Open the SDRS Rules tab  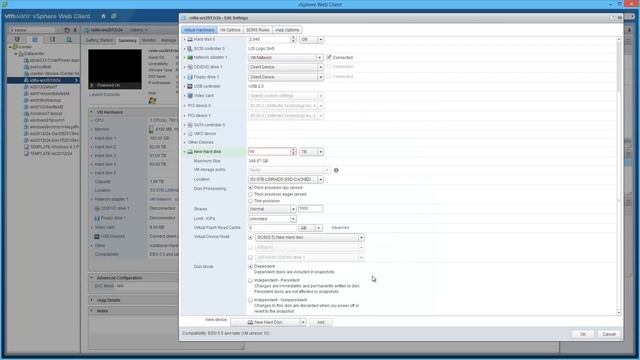coord(258,30)
